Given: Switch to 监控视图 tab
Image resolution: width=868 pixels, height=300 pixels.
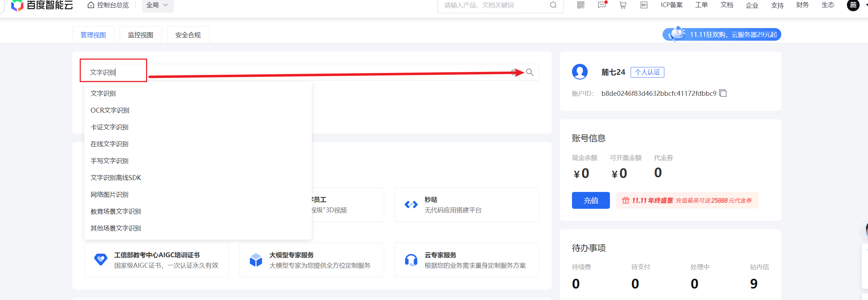Looking at the screenshot, I should point(141,35).
